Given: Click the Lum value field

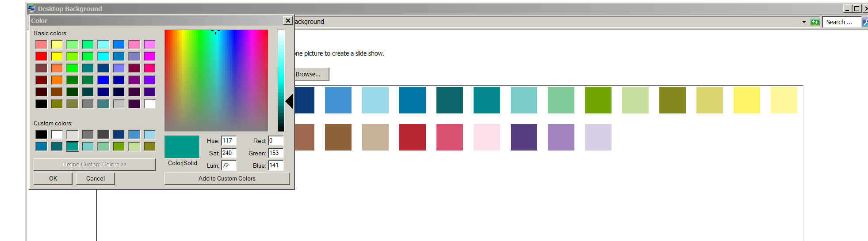Looking at the screenshot, I should [x=229, y=166].
